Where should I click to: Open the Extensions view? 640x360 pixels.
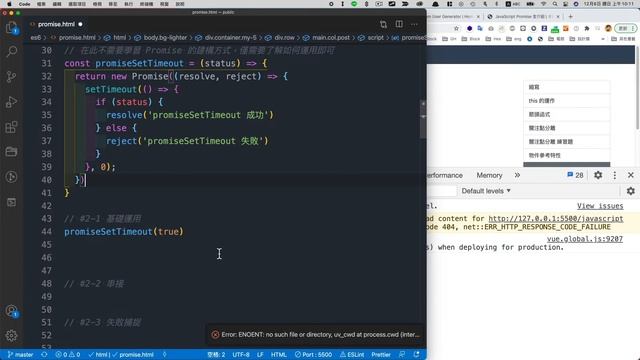[11, 127]
